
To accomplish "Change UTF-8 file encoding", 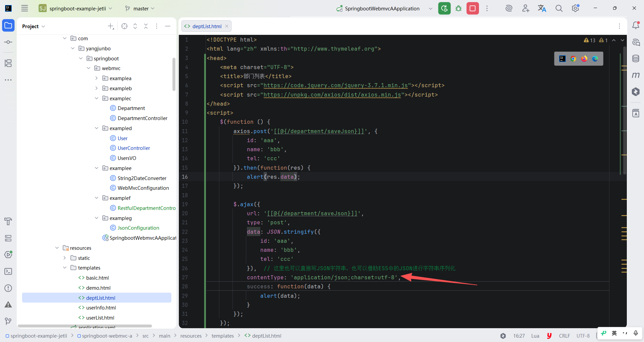I will point(583,336).
